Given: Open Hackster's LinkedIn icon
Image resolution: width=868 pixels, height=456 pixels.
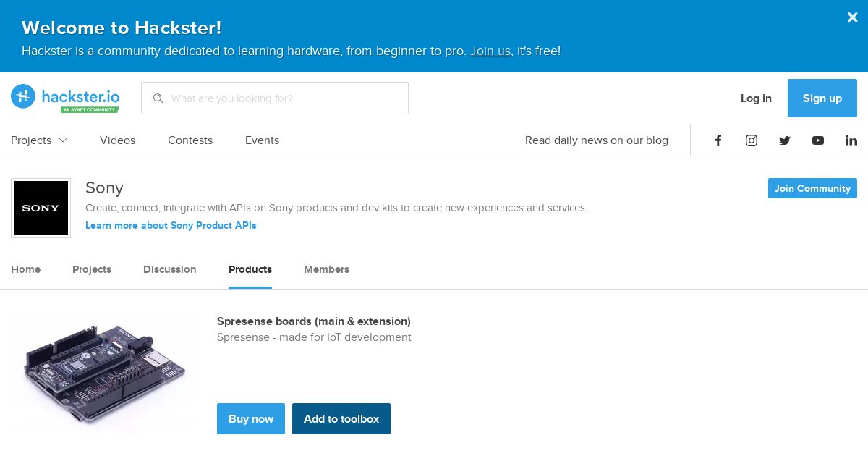Looking at the screenshot, I should coord(851,140).
